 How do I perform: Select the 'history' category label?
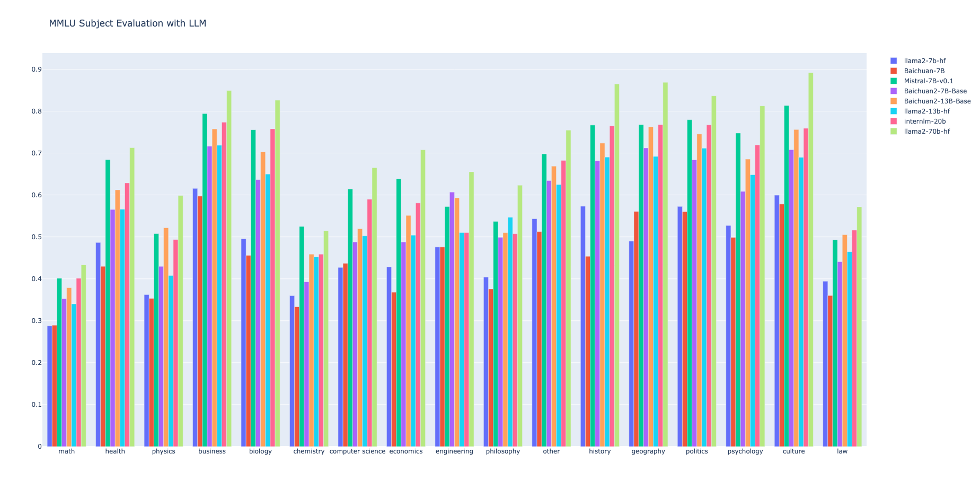pos(600,451)
